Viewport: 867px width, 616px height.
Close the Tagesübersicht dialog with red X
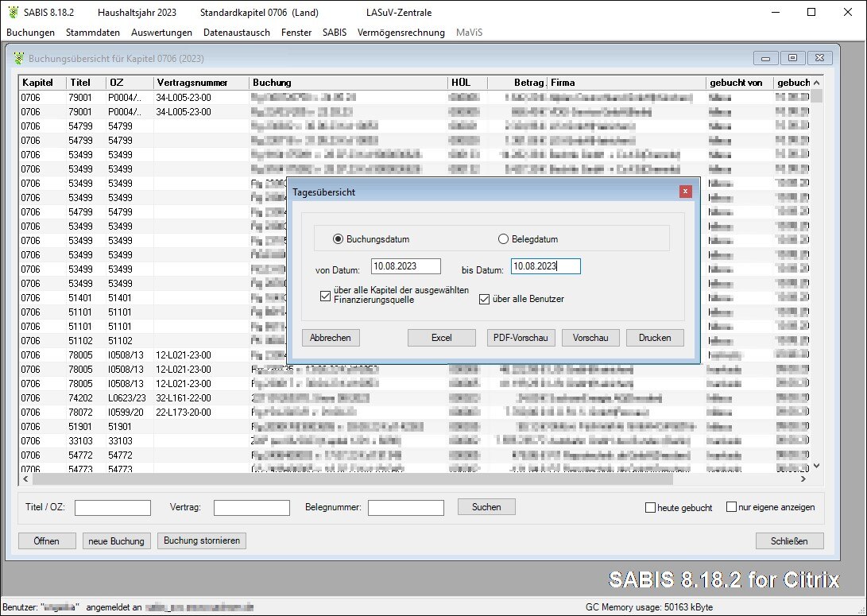tap(686, 192)
